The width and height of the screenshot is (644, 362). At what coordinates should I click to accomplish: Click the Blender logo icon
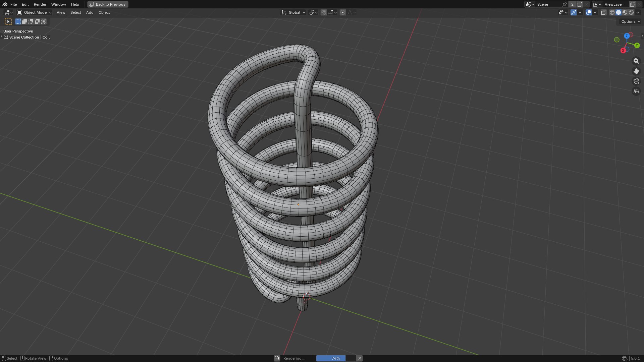(5, 4)
